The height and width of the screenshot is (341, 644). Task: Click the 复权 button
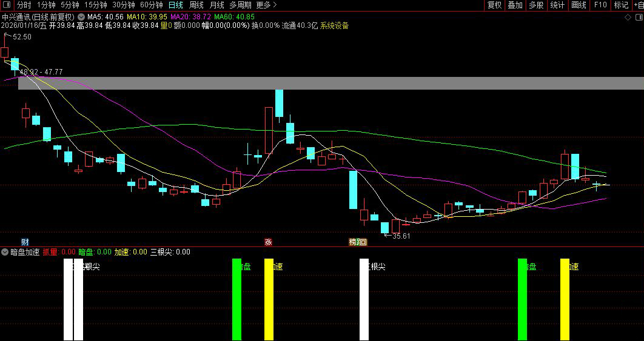(x=494, y=5)
